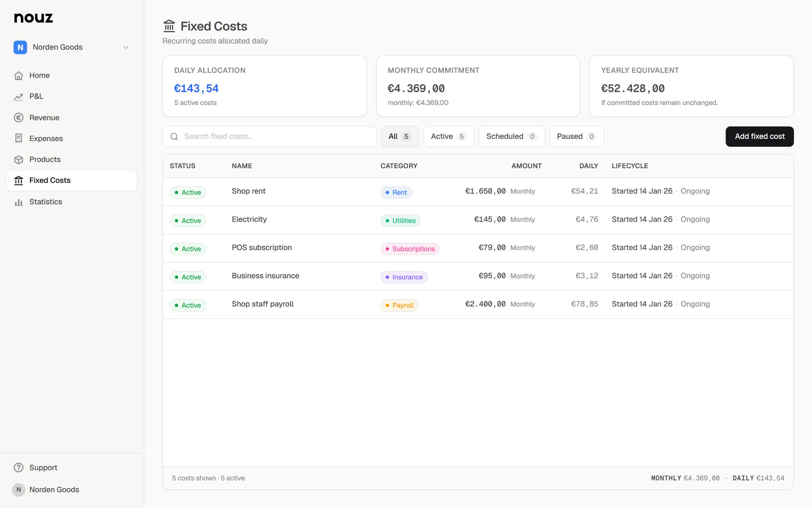Click the blue N workspace avatar
812x508 pixels.
pyautogui.click(x=20, y=47)
